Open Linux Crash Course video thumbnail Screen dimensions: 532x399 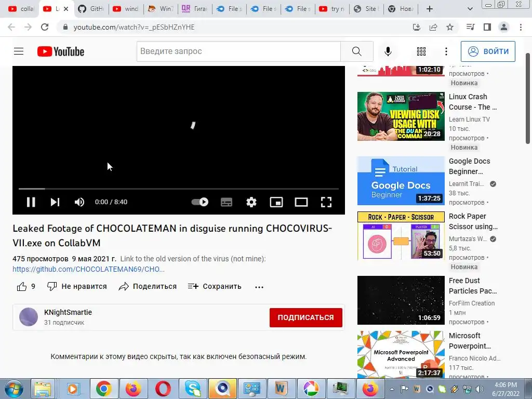tap(401, 116)
